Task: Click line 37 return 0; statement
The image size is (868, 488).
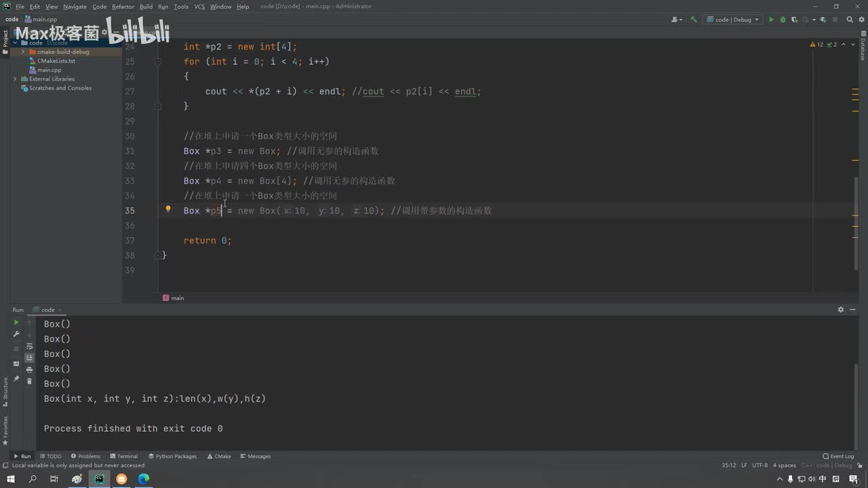Action: (x=208, y=241)
